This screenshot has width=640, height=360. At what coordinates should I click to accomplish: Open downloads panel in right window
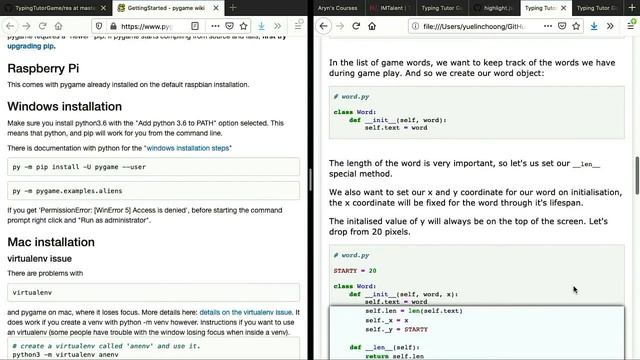(594, 26)
